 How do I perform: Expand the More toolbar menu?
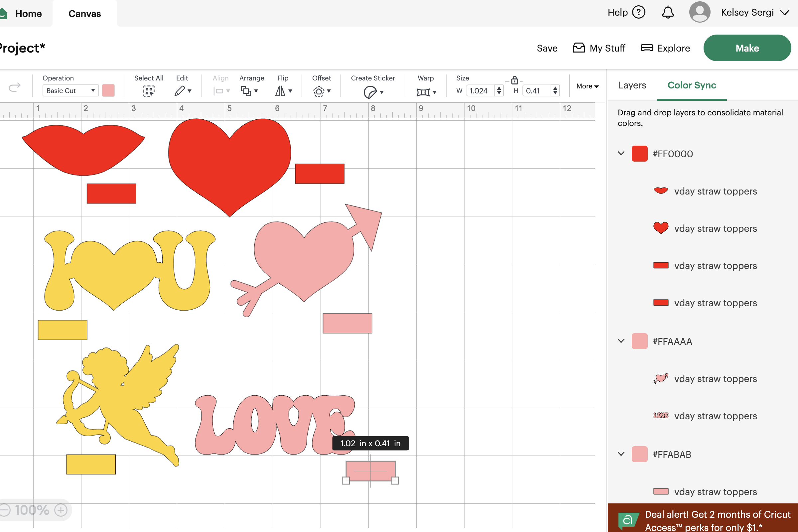click(x=587, y=86)
